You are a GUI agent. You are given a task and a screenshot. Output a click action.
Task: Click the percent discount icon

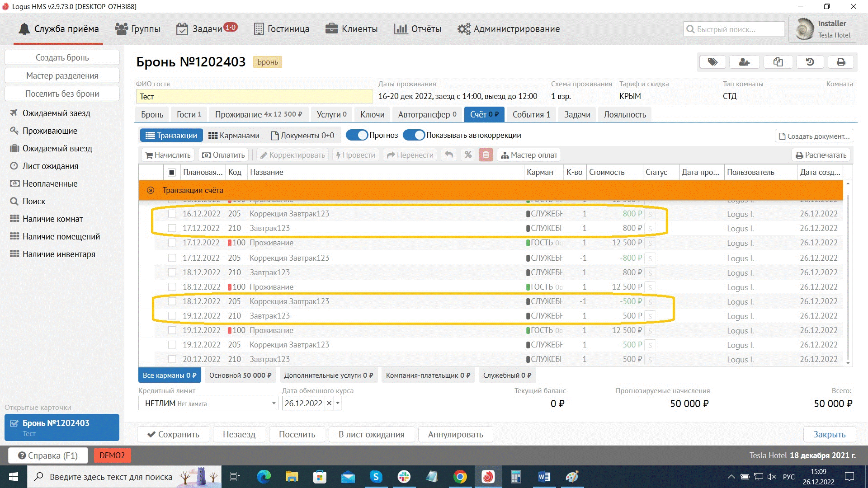tap(468, 155)
